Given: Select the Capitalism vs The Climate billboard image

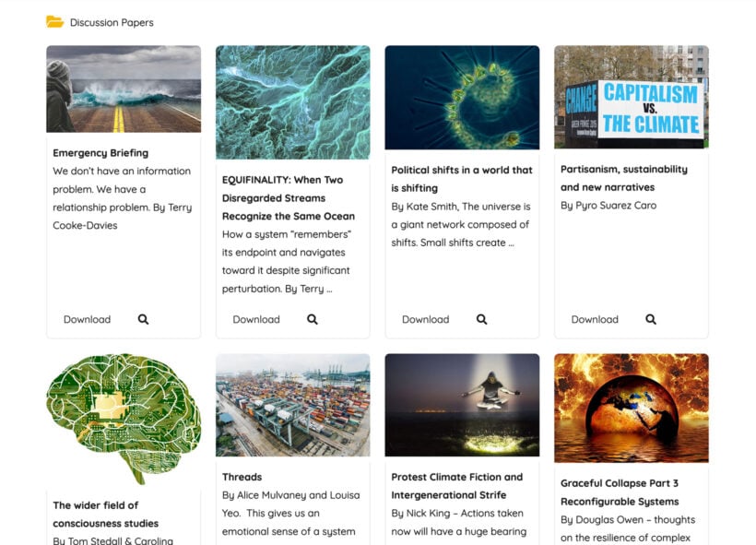Looking at the screenshot, I should tap(632, 96).
